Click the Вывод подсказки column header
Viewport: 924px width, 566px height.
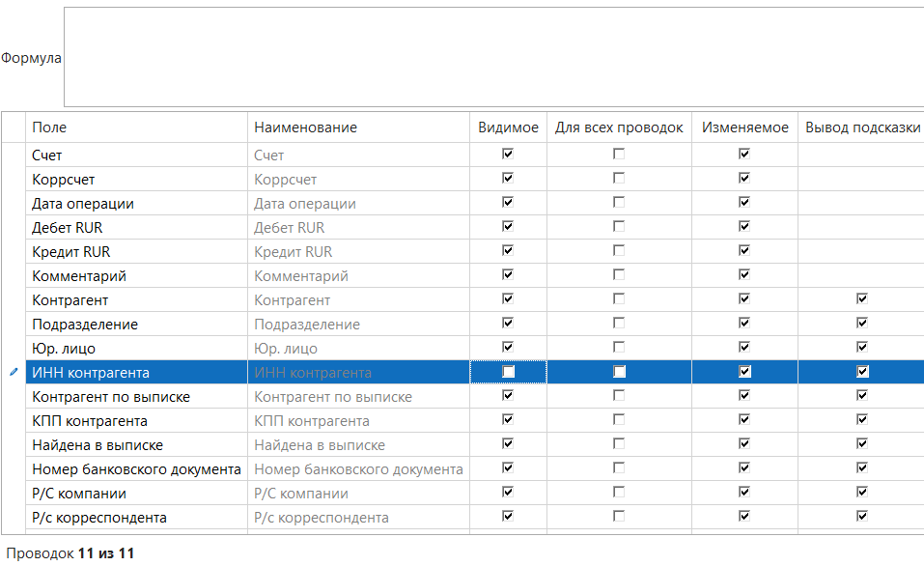[x=862, y=127]
